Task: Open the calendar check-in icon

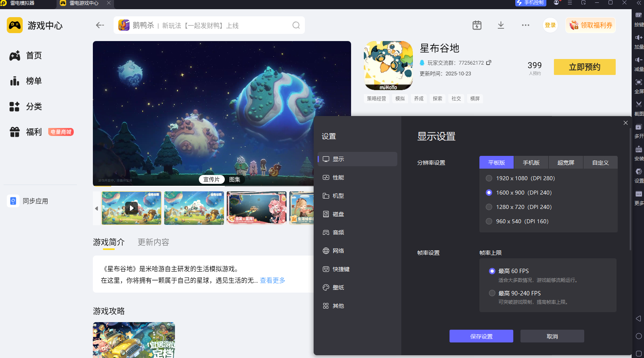Action: point(477,25)
